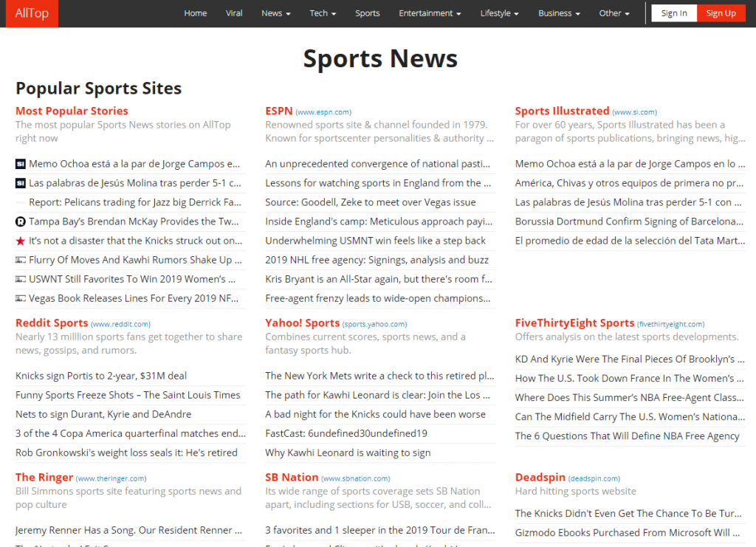Go to Home in the navigation bar
This screenshot has height=547, width=756.
[195, 13]
